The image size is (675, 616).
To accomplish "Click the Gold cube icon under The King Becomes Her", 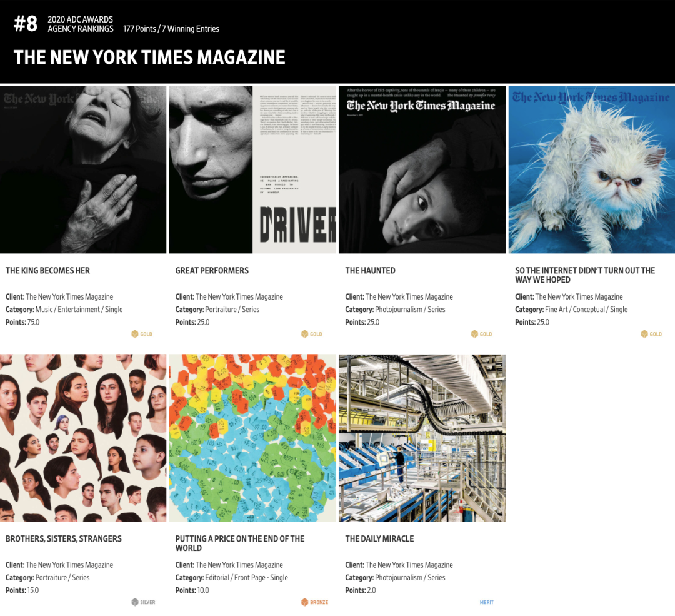I will pyautogui.click(x=135, y=334).
